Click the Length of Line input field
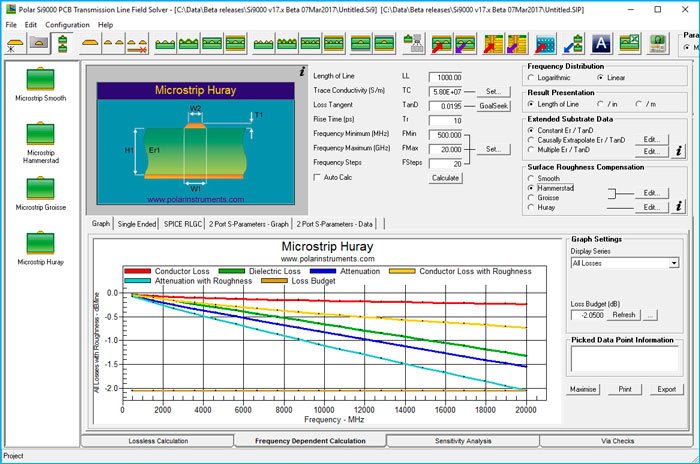This screenshot has height=464, width=700. tap(446, 77)
